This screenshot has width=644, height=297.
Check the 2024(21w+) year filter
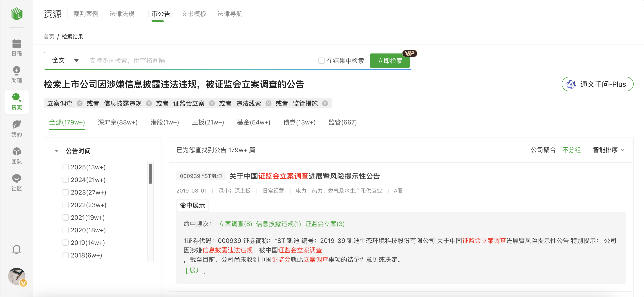[65, 180]
